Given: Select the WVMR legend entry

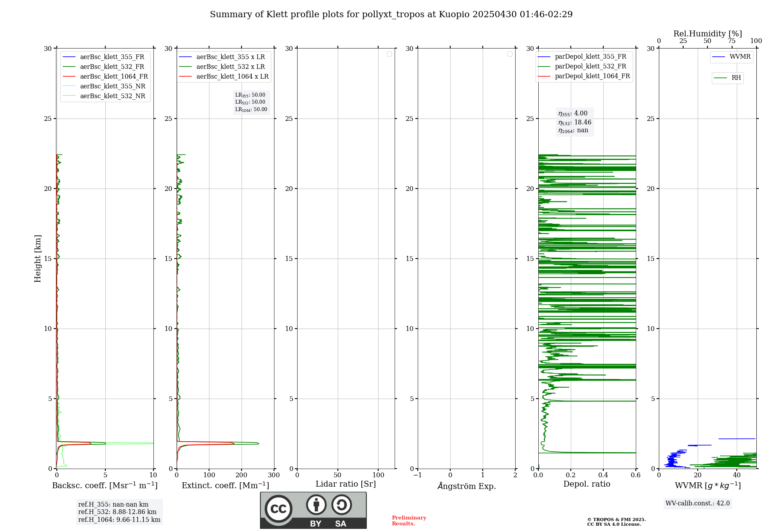Looking at the screenshot, I should pos(732,57).
